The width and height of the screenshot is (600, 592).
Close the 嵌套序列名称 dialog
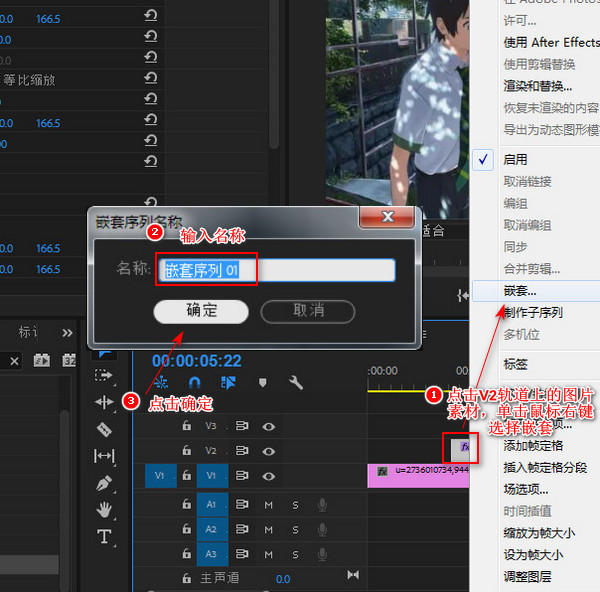pyautogui.click(x=387, y=217)
